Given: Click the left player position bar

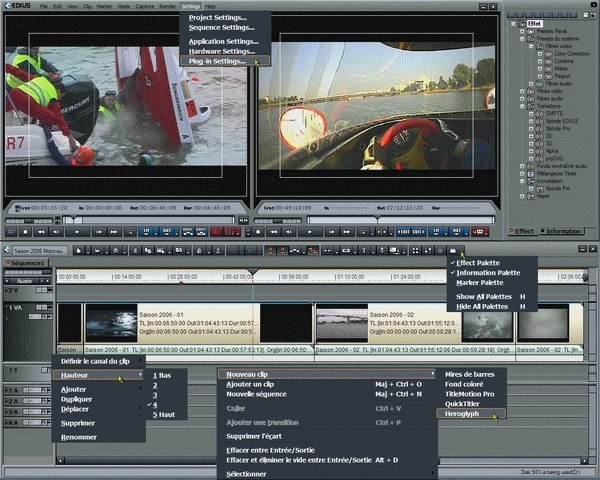Looking at the screenshot, I should coord(149,220).
